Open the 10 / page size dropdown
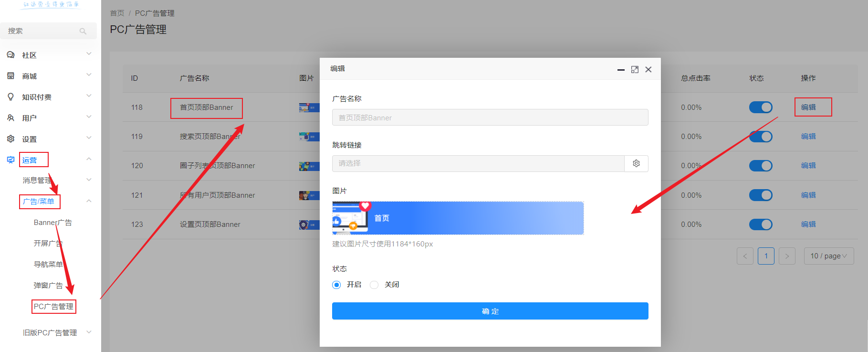This screenshot has width=868, height=352. click(x=829, y=256)
